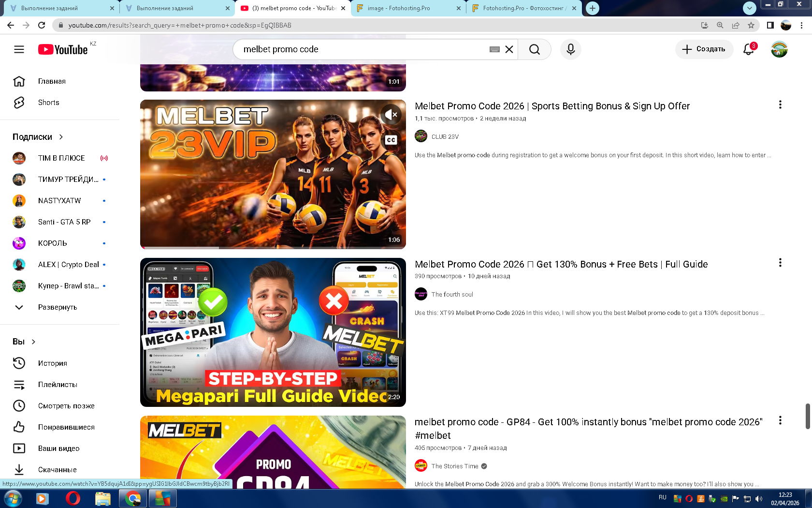This screenshot has width=812, height=508.
Task: Open The Stories Time channel avatar
Action: coord(421,466)
